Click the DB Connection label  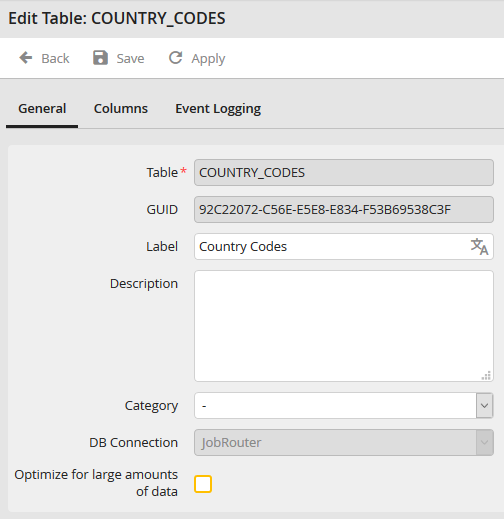(x=133, y=443)
